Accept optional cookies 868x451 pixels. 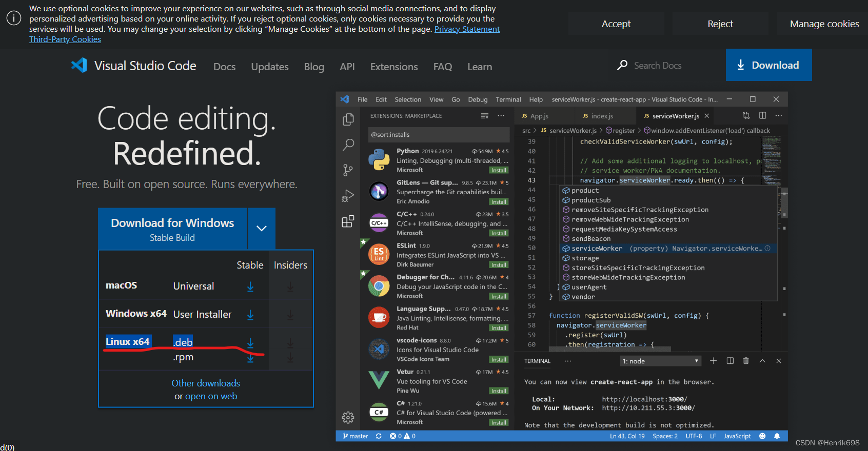[616, 24]
